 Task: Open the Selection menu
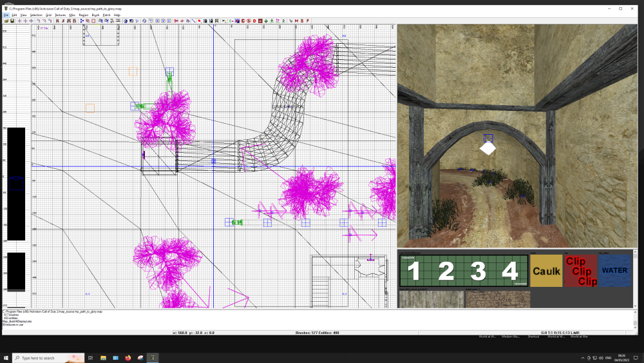36,15
